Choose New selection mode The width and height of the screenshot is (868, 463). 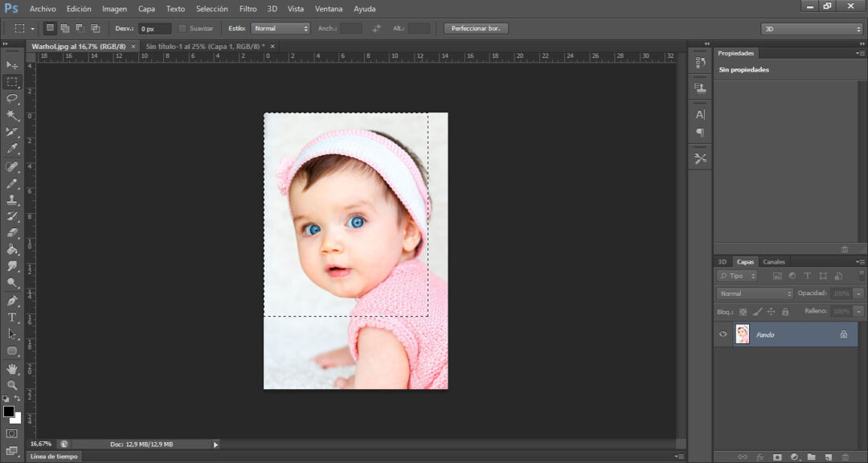click(x=50, y=28)
